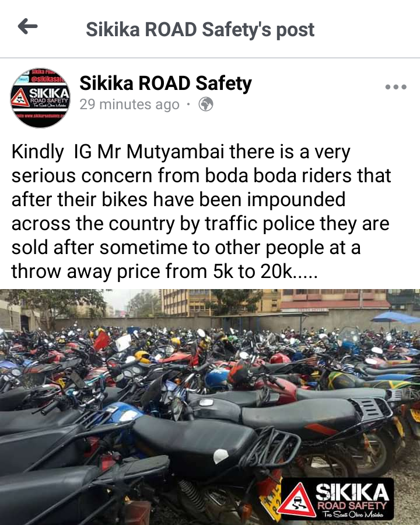Tap the post text about IG Mutyambai

(x=201, y=211)
